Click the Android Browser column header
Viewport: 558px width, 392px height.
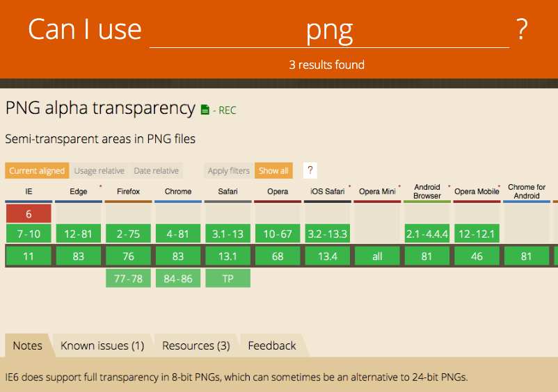[x=427, y=192]
